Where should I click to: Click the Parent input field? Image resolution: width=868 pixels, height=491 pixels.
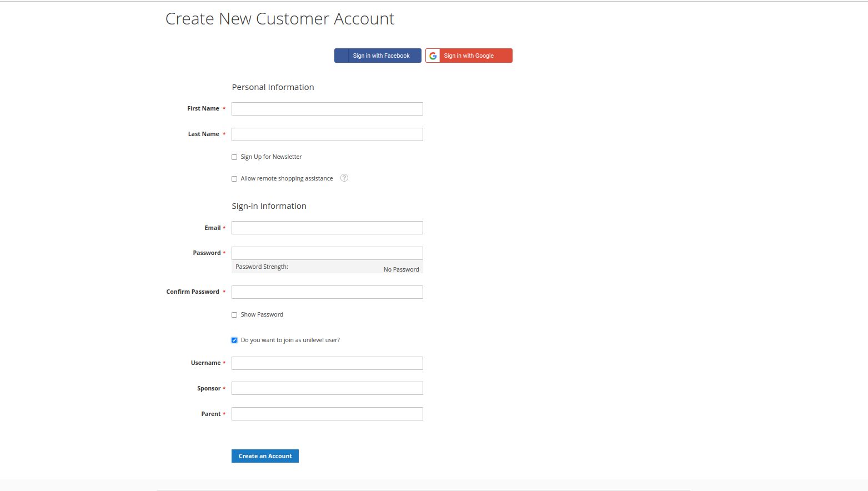(x=327, y=413)
